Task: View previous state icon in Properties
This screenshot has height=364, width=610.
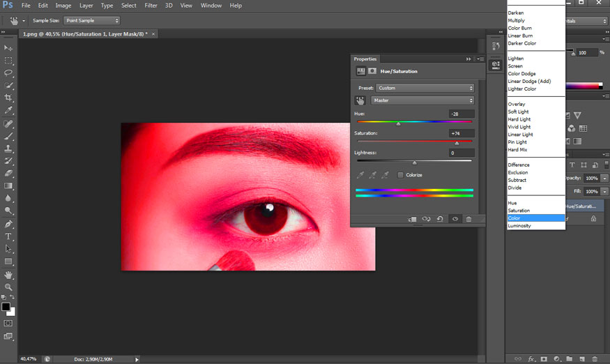Action: 427,219
